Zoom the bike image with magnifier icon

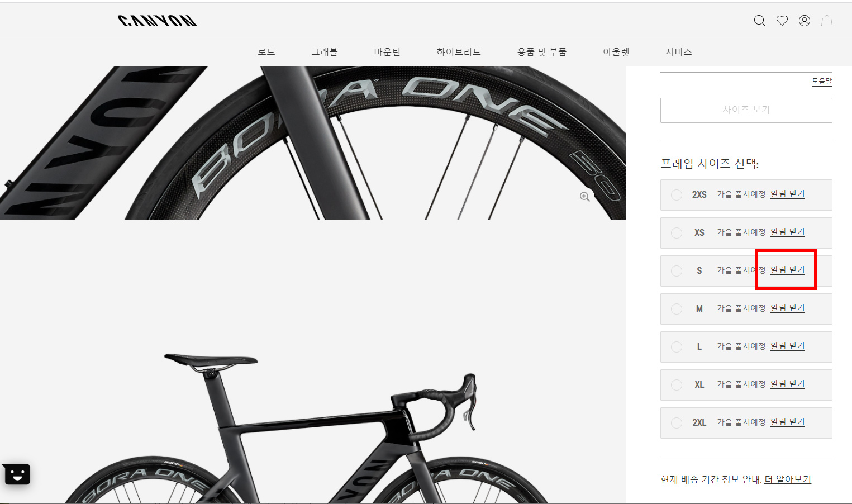tap(585, 197)
